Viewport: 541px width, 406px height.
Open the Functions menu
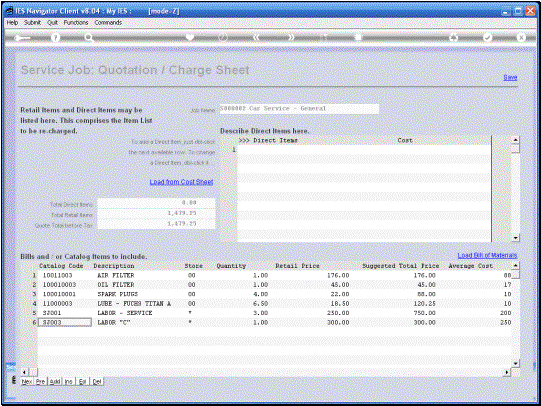click(76, 22)
